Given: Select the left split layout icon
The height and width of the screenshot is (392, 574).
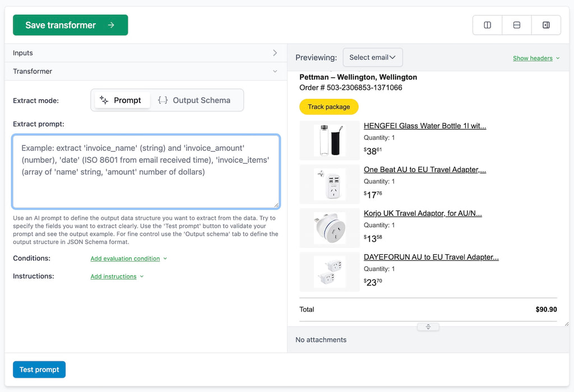Looking at the screenshot, I should [487, 25].
